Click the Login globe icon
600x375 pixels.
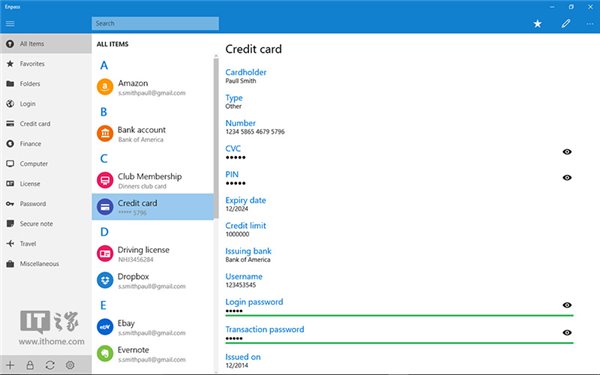click(x=10, y=104)
